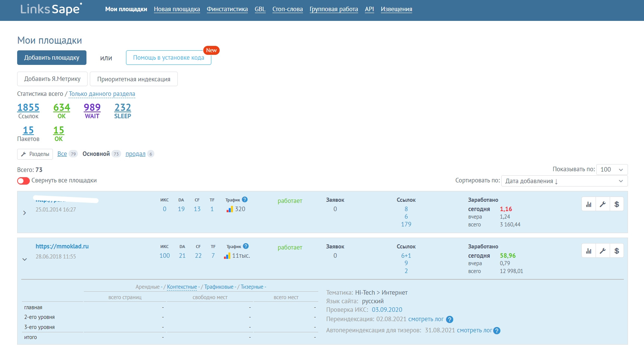Click traffic help question mark in mmoklad.ru row
Image resolution: width=644 pixels, height=345 pixels.
coord(246,246)
